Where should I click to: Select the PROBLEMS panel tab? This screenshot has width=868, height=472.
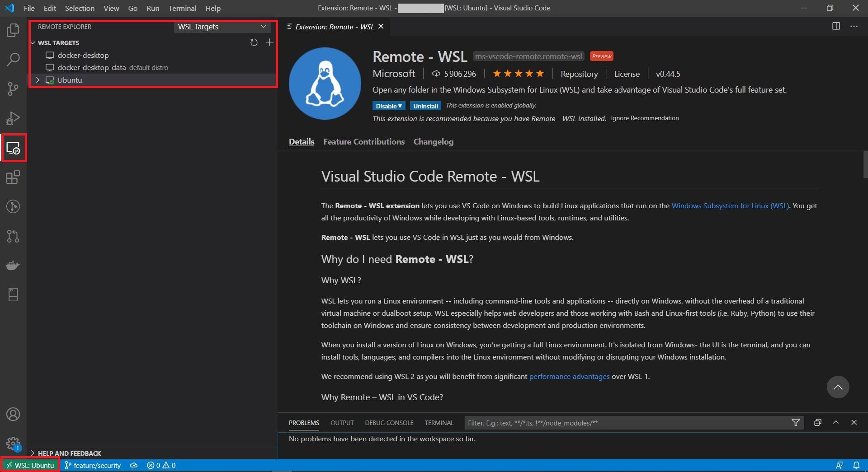(304, 423)
